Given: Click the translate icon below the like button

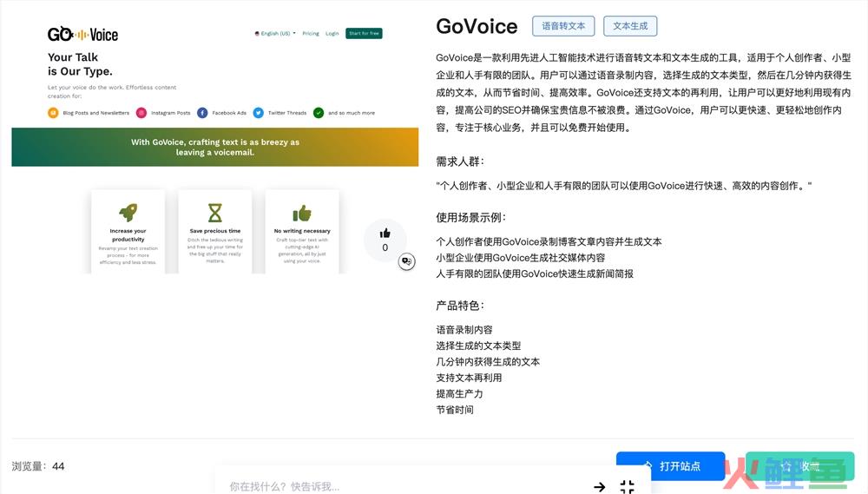Looking at the screenshot, I should click(407, 261).
